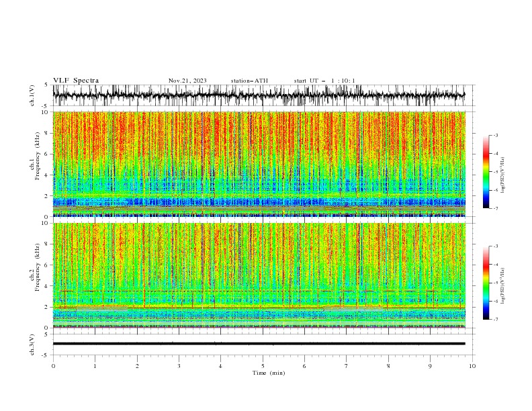
Task: Click time axis tick label "7"
Action: pos(347,366)
